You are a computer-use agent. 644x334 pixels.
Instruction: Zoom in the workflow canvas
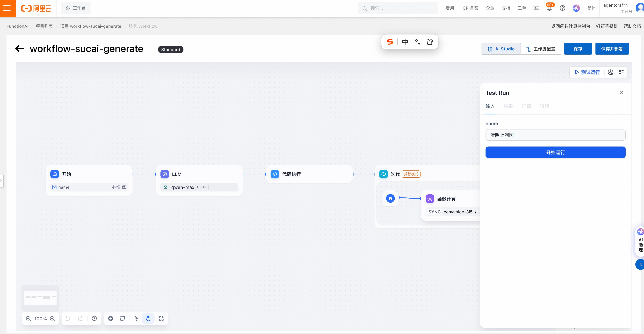point(52,318)
